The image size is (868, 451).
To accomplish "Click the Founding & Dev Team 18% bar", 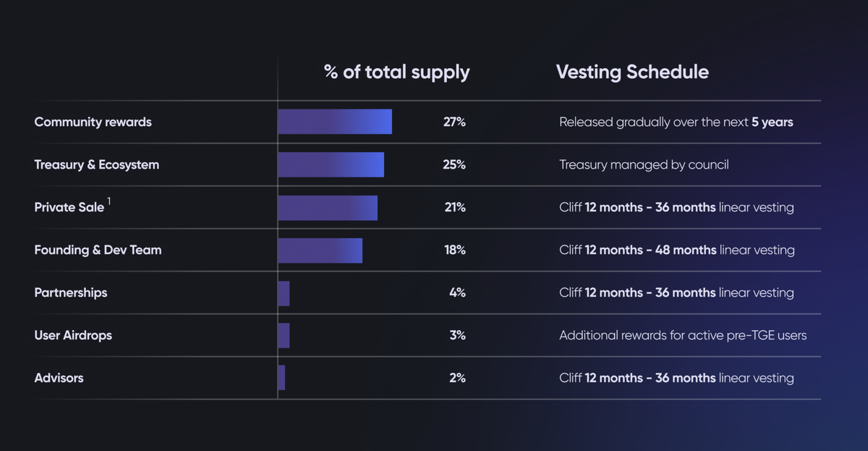I will click(x=320, y=250).
